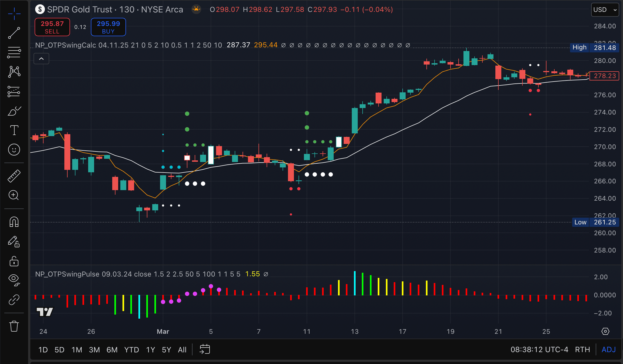Click the NP_OTPSwingCalc indicator title

point(66,45)
